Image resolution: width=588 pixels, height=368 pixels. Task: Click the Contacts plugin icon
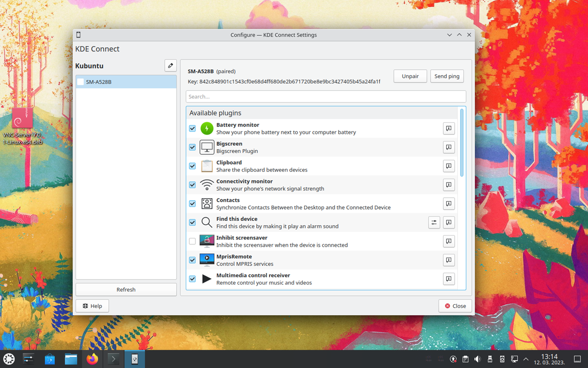pyautogui.click(x=207, y=204)
